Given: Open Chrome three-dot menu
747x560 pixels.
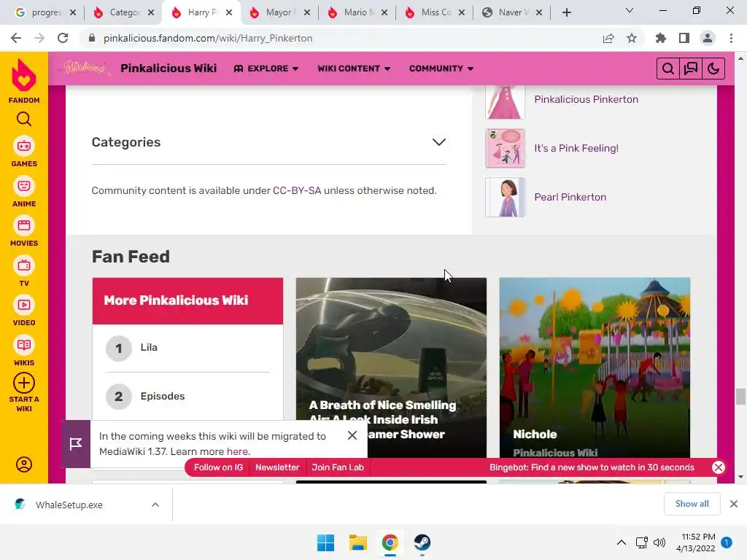Looking at the screenshot, I should pos(731,38).
